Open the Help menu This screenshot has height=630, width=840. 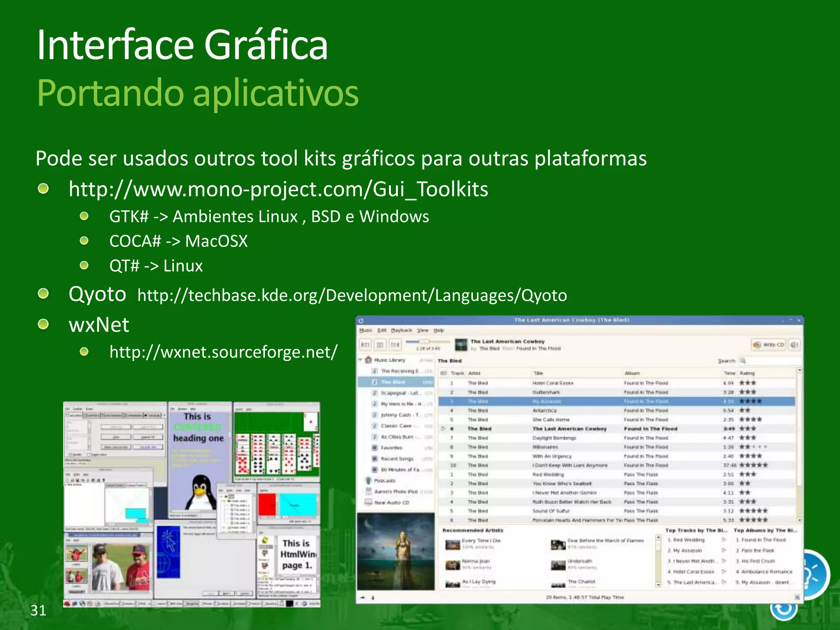[x=439, y=330]
